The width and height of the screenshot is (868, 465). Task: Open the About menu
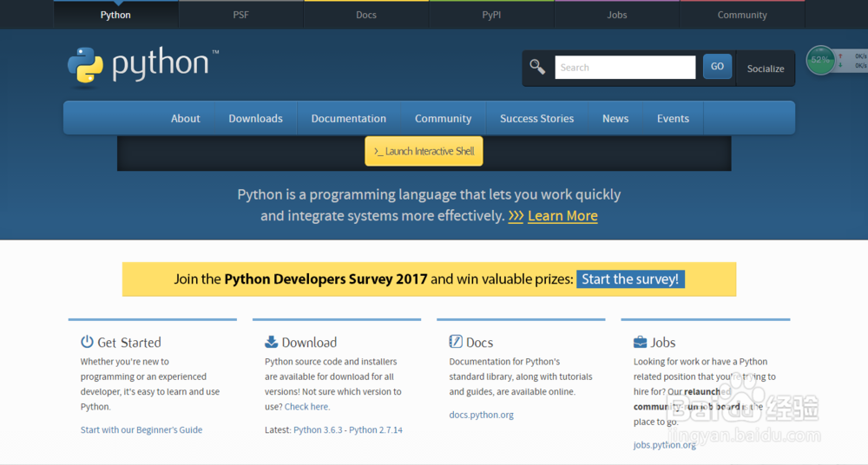186,119
